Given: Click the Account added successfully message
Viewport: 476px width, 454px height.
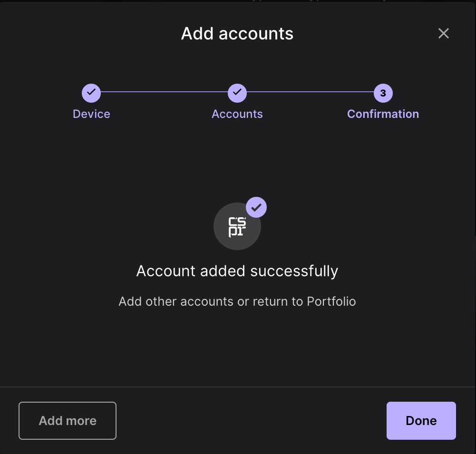Looking at the screenshot, I should click(x=237, y=271).
